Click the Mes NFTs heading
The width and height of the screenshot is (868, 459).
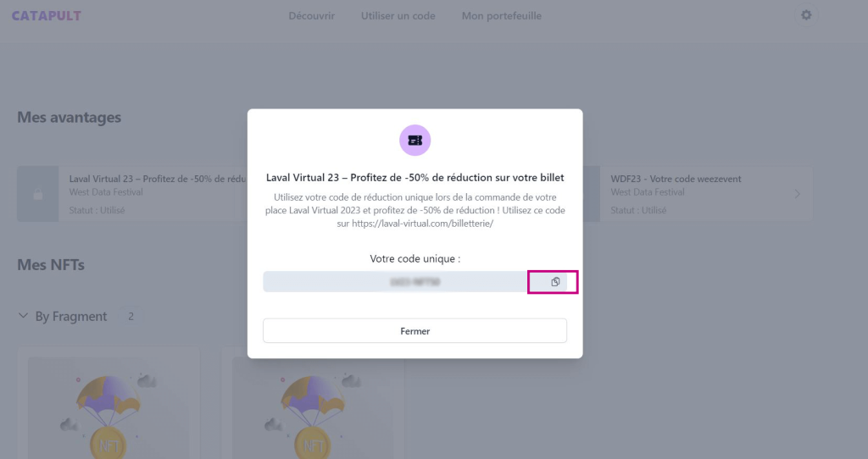pos(51,265)
